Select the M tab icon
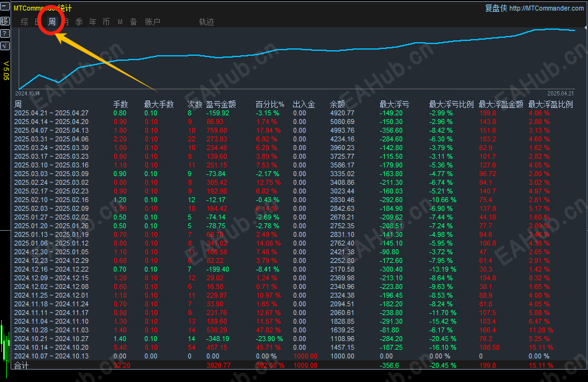Screen dimensions: 588x382 pyautogui.click(x=120, y=22)
